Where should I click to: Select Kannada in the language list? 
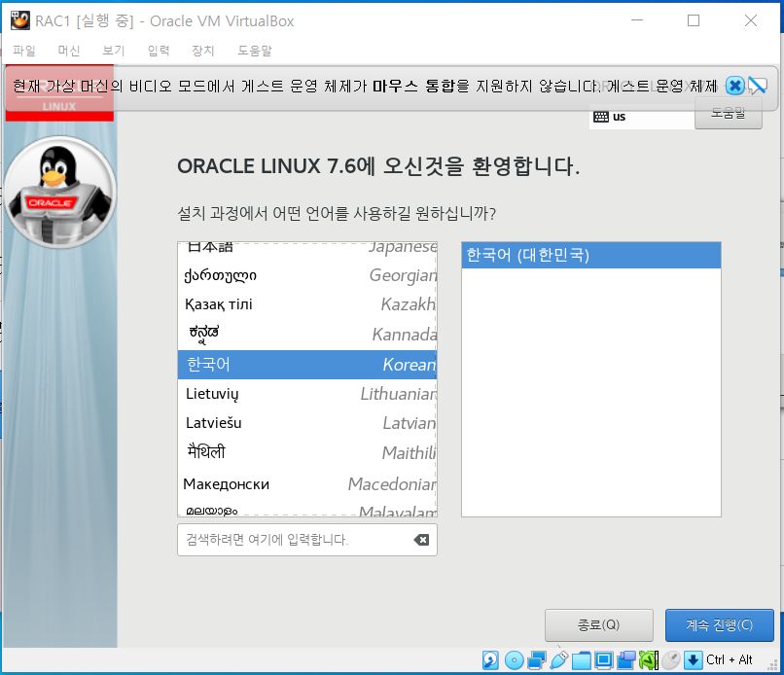pos(307,334)
